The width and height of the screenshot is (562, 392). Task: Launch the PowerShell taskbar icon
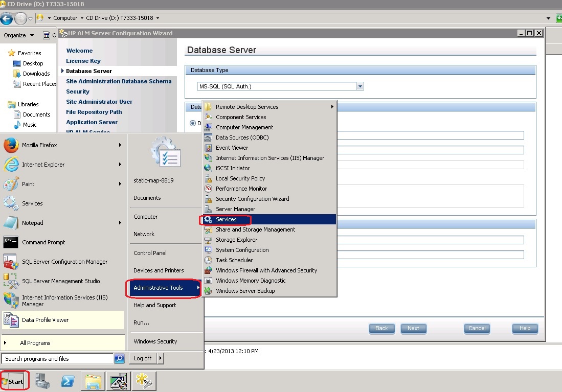[x=68, y=381]
